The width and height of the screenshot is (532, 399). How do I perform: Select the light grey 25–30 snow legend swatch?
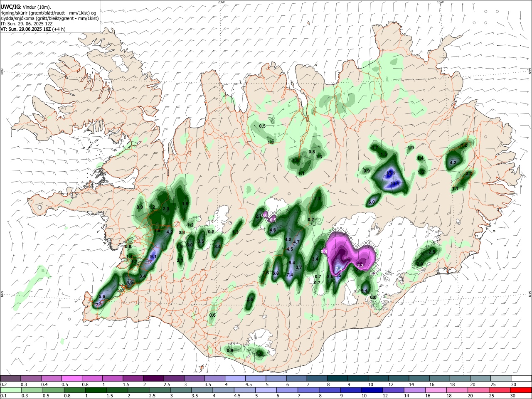point(501,379)
